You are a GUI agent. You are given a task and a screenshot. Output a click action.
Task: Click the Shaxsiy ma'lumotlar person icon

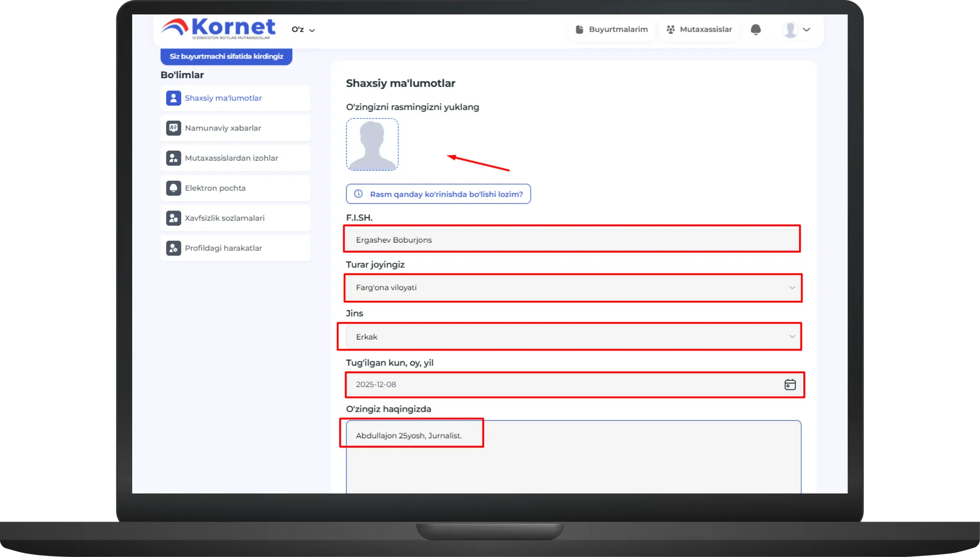point(173,98)
